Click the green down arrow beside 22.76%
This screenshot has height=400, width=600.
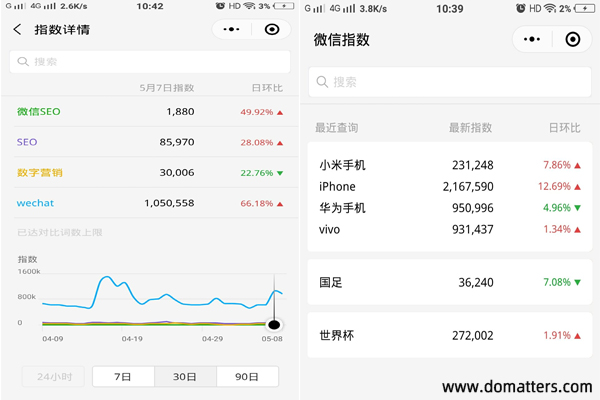point(280,173)
